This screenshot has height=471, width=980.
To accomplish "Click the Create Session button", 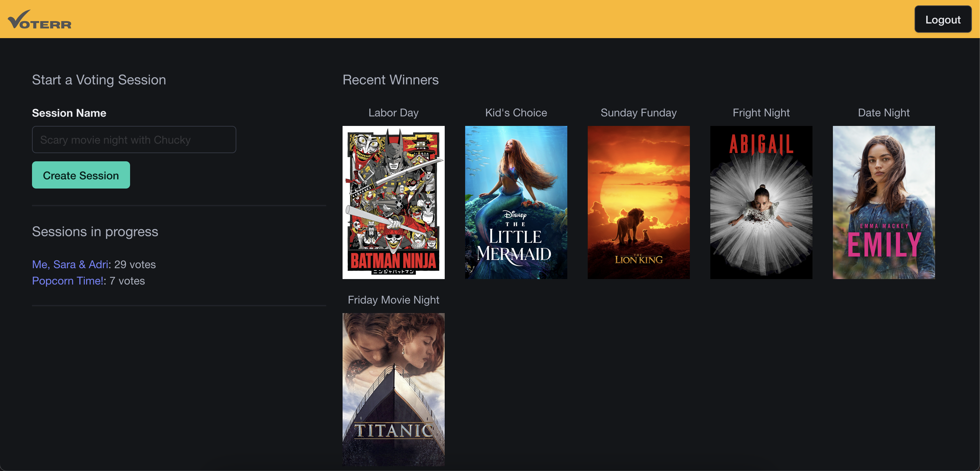I will tap(81, 176).
